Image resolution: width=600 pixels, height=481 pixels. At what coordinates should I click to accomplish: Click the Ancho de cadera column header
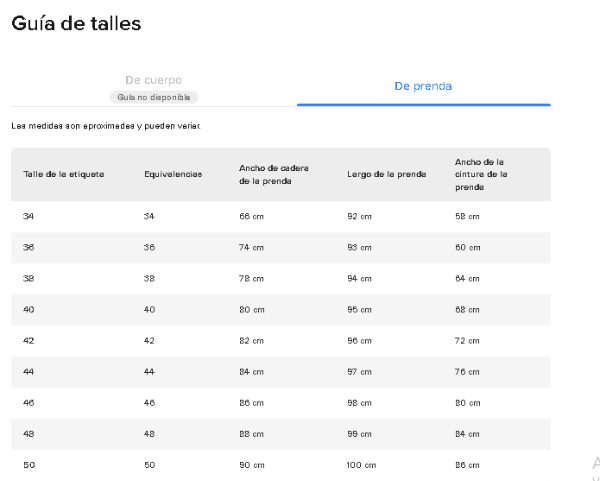[273, 174]
